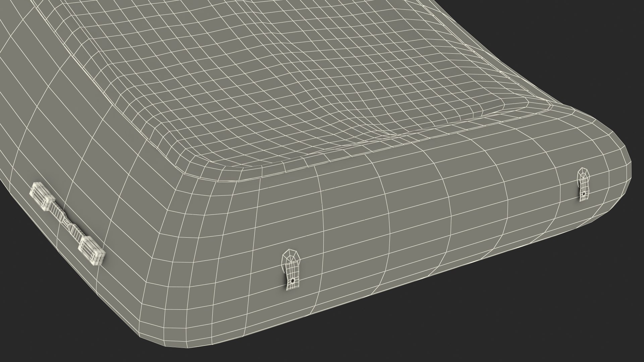
Task: Select the left latch hook on front face
Action: pos(291,269)
